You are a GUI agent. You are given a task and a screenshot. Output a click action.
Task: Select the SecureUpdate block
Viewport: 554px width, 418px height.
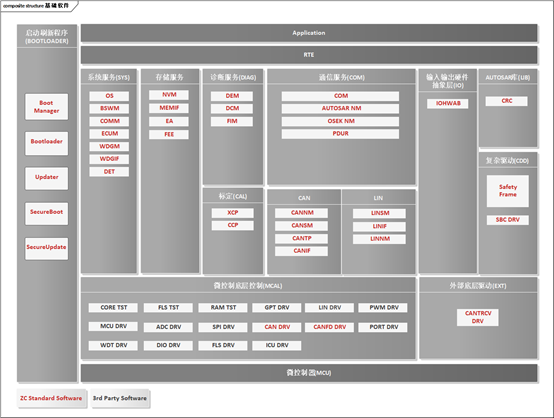point(46,248)
